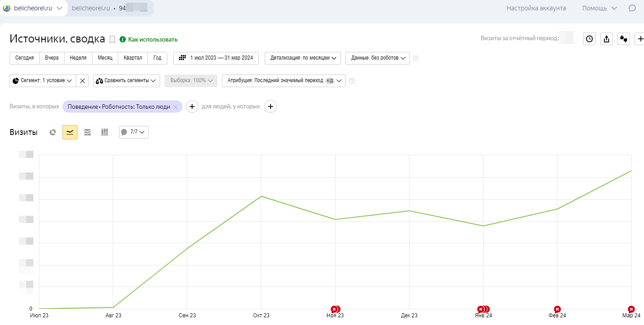Open the Как использовать help link
Viewport: 644px width, 325px height.
click(149, 40)
